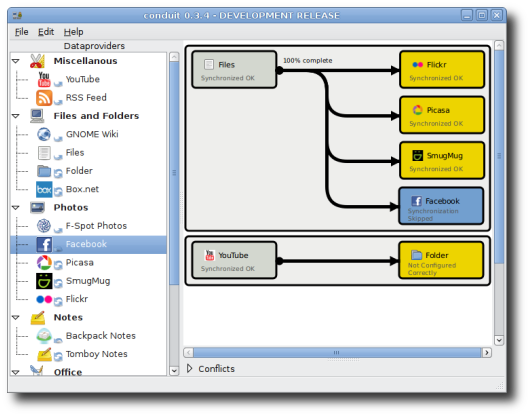Image resolution: width=530 pixels, height=416 pixels.
Task: Click the SmugMug Synchronized OK box
Action: tap(442, 161)
